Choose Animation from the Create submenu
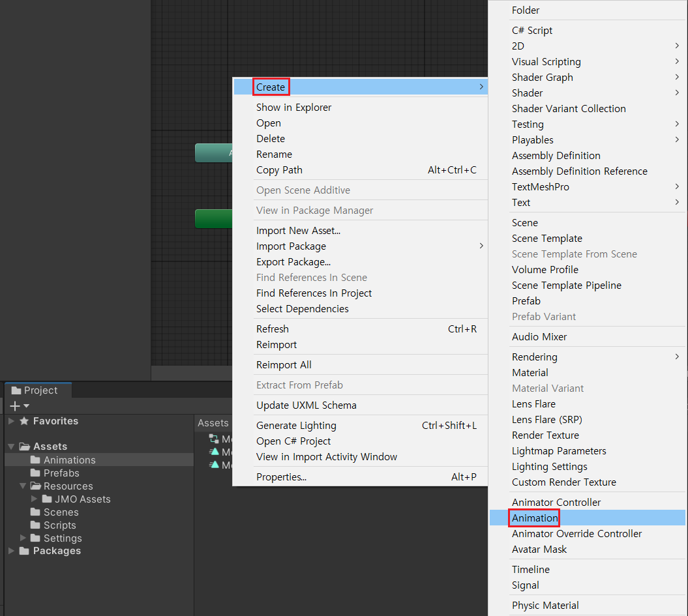 point(587,518)
